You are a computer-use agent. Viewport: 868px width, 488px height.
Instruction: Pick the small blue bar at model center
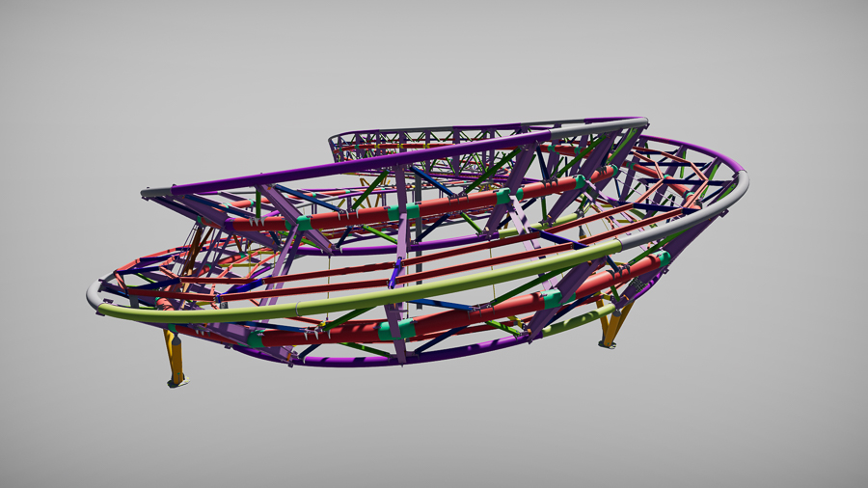pyautogui.click(x=394, y=277)
